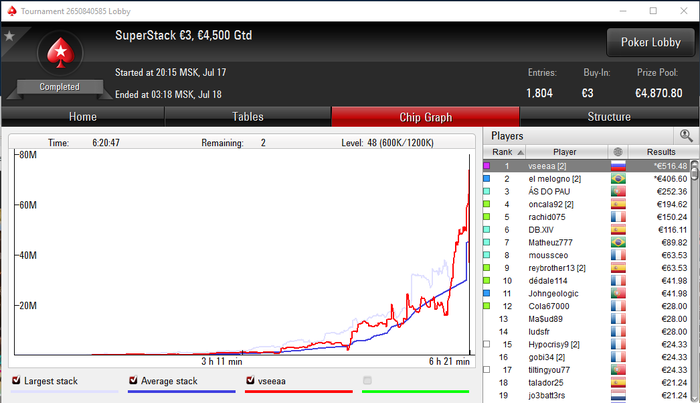This screenshot has width=700, height=403.
Task: Click the cyan swatch beside ÁS DO PAU
Action: pos(487,191)
